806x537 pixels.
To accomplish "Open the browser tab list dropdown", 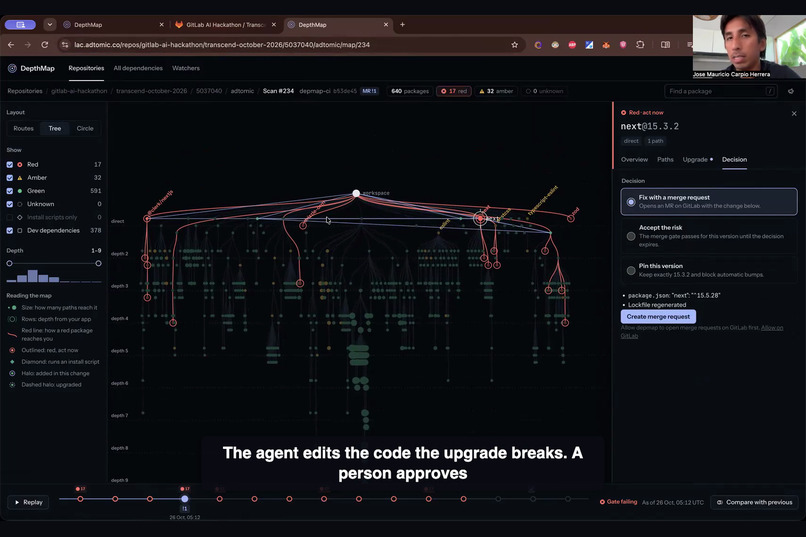I will tap(50, 24).
